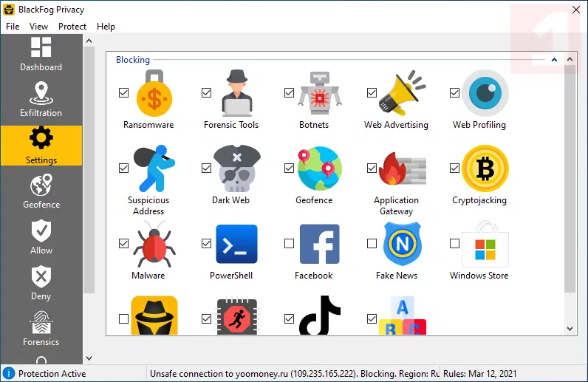Image resolution: width=588 pixels, height=382 pixels.
Task: Select the Settings gear in sidebar
Action: click(x=41, y=146)
